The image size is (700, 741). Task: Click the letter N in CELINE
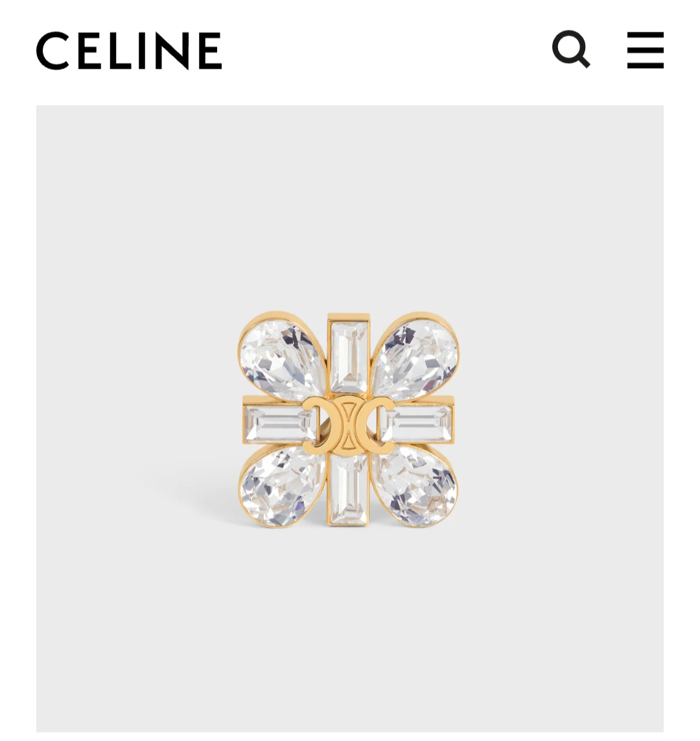point(170,51)
